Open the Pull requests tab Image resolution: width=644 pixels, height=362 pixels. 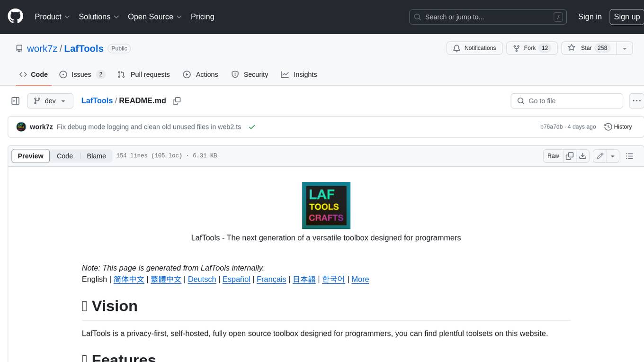pyautogui.click(x=143, y=74)
